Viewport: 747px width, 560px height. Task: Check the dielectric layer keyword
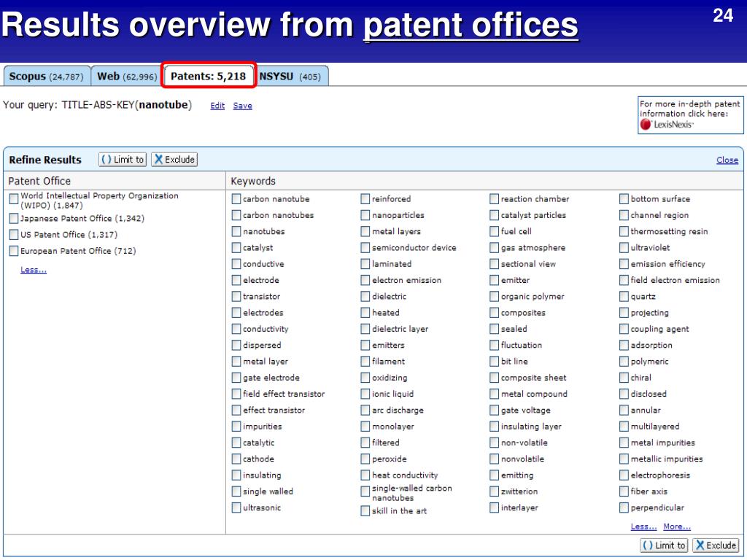365,329
